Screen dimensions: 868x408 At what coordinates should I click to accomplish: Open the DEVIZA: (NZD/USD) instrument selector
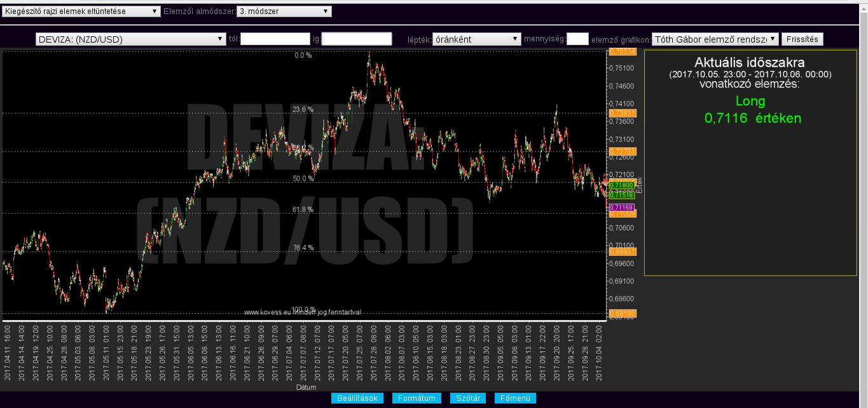click(131, 39)
